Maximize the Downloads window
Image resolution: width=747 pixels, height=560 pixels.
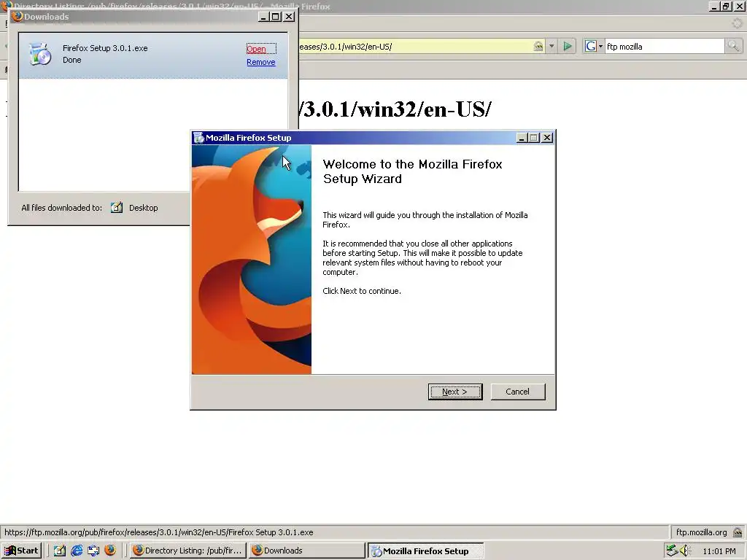coord(275,17)
